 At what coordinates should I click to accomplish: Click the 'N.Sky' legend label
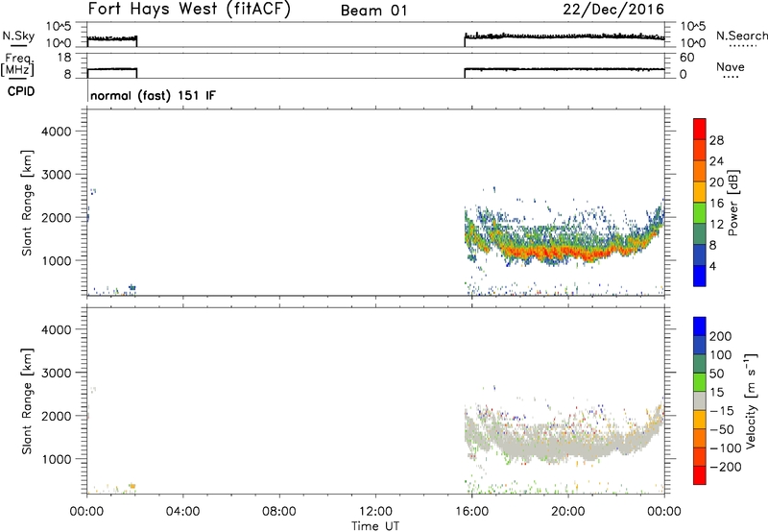point(18,36)
